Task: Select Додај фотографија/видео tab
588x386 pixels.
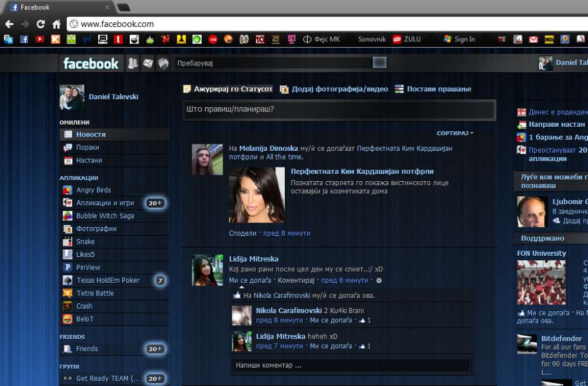Action: [334, 89]
